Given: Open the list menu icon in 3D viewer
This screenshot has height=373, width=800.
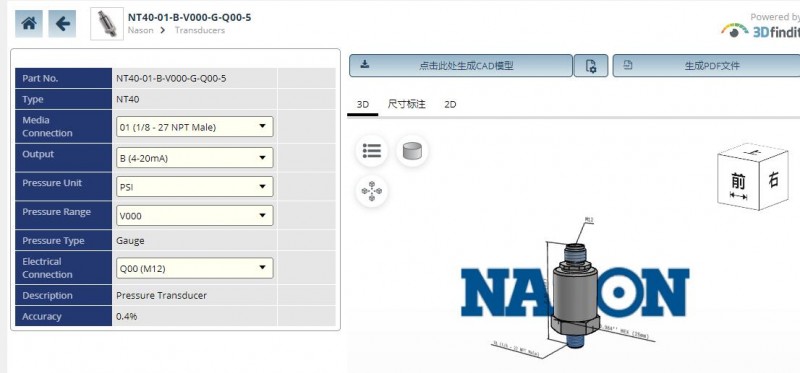Looking at the screenshot, I should [372, 151].
